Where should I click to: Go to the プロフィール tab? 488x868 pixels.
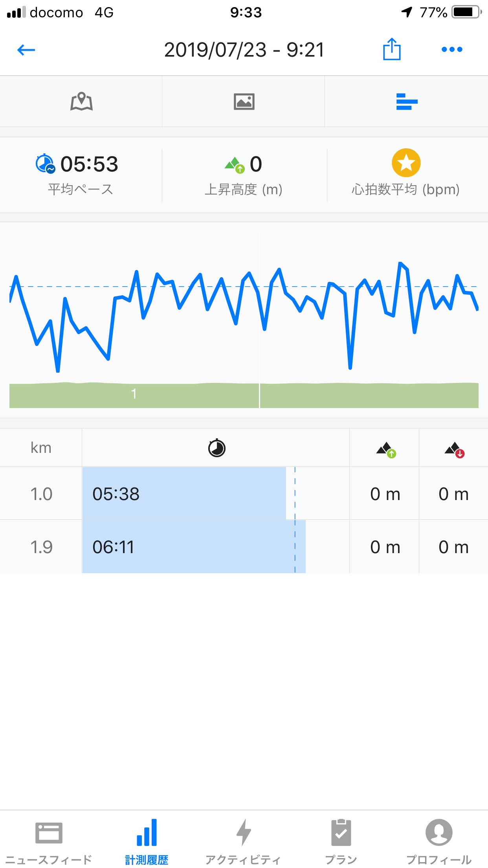pos(439,840)
